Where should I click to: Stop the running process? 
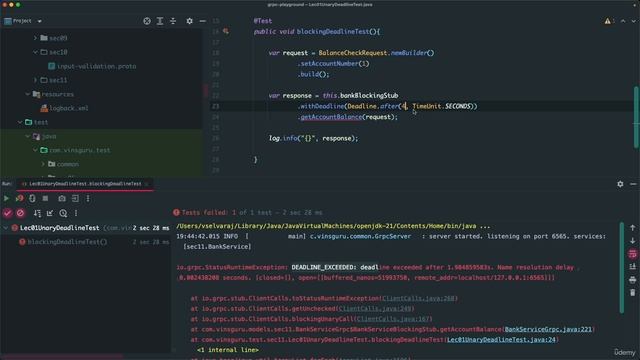[45, 198]
